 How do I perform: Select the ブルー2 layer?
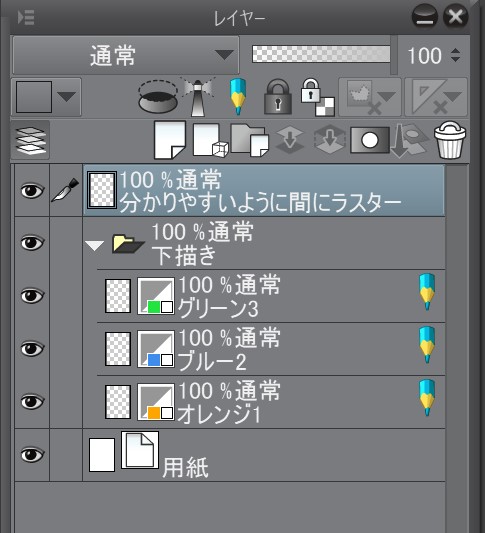271,349
